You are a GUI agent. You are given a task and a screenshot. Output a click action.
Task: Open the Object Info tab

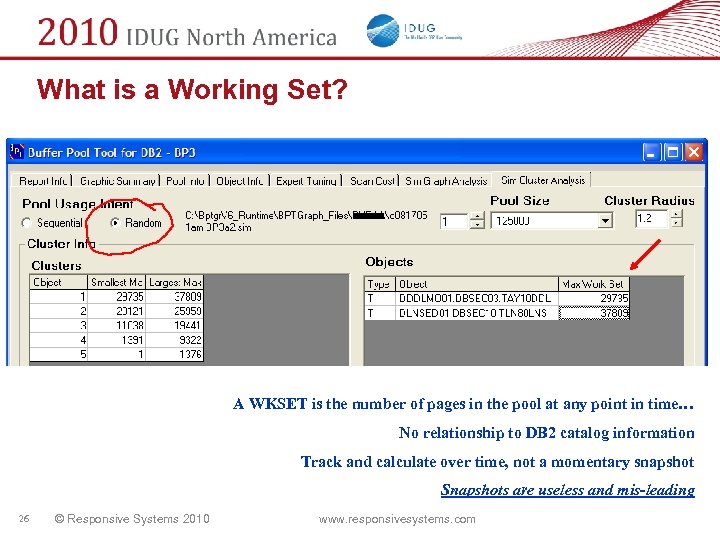(240, 181)
